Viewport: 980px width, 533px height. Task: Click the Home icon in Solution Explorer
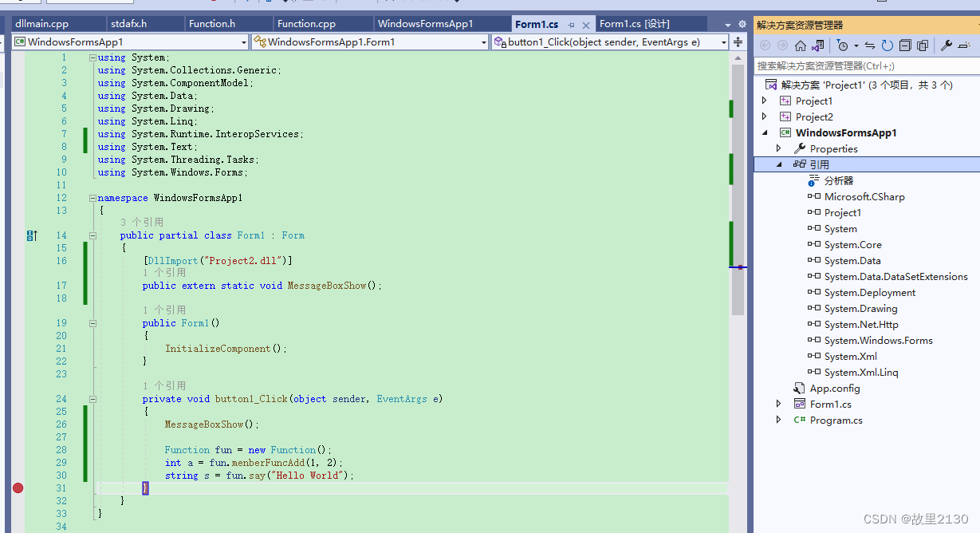[x=800, y=45]
